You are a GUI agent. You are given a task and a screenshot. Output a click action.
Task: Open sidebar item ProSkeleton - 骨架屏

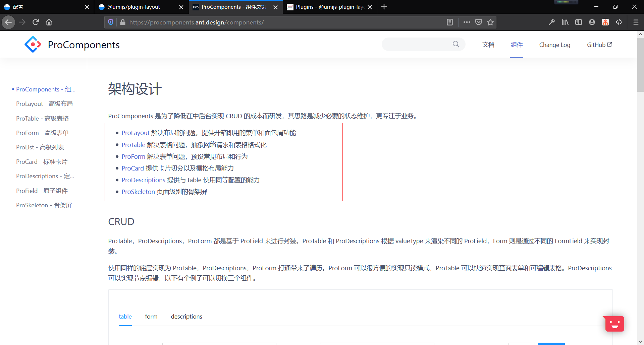point(44,205)
